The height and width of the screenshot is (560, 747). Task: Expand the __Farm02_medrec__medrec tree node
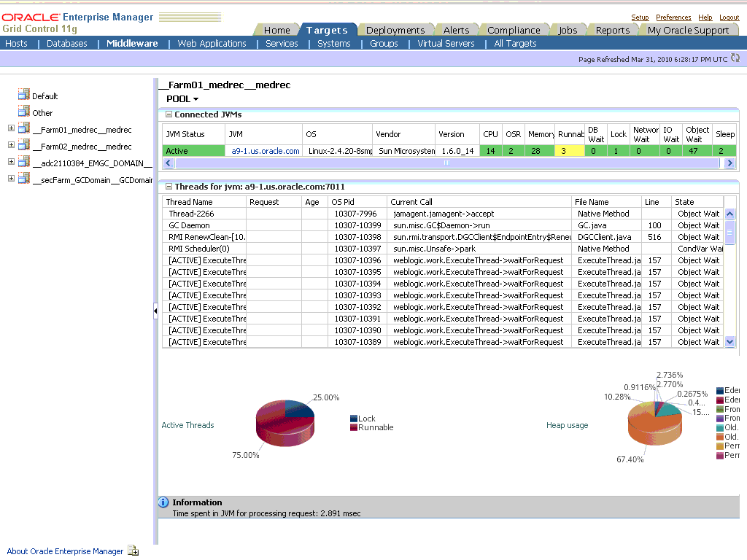tap(12, 145)
